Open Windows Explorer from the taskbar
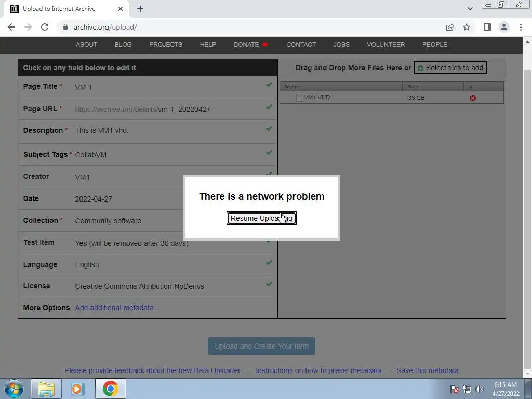532x399 pixels. [x=46, y=389]
